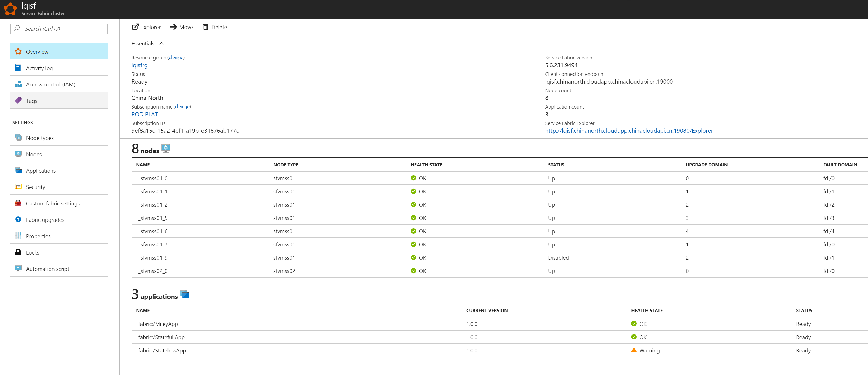868x375 pixels.
Task: Open Locks via padlock icon
Action: 18,252
